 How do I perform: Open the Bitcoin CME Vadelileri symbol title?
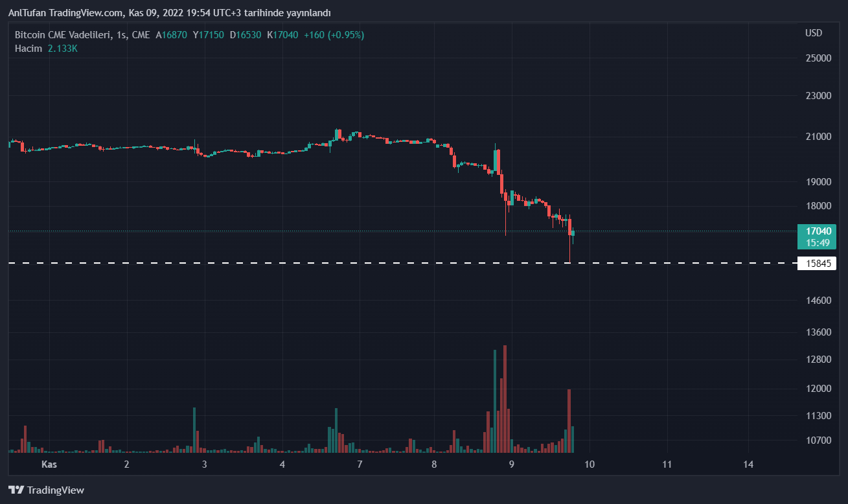click(61, 35)
